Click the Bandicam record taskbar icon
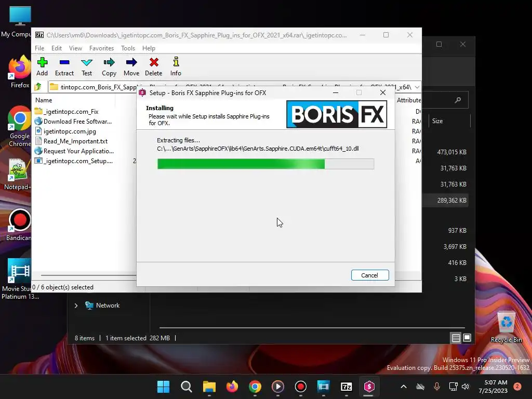The width and height of the screenshot is (532, 399). [301, 387]
